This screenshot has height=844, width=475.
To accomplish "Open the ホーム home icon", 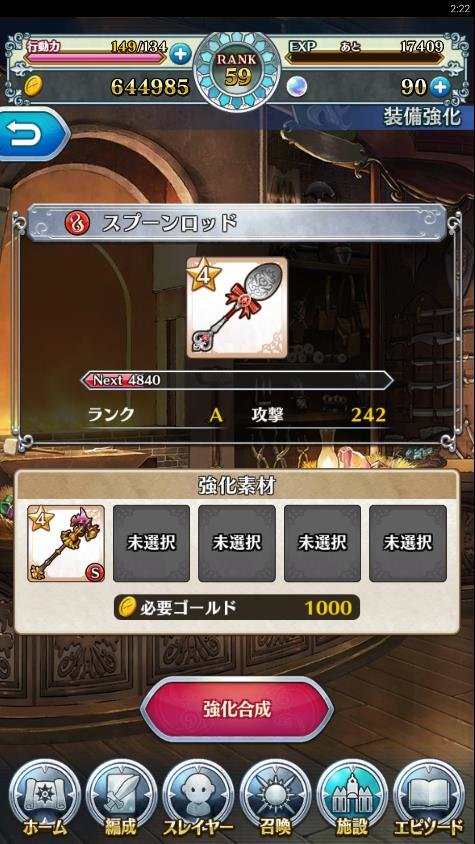I will (x=45, y=797).
